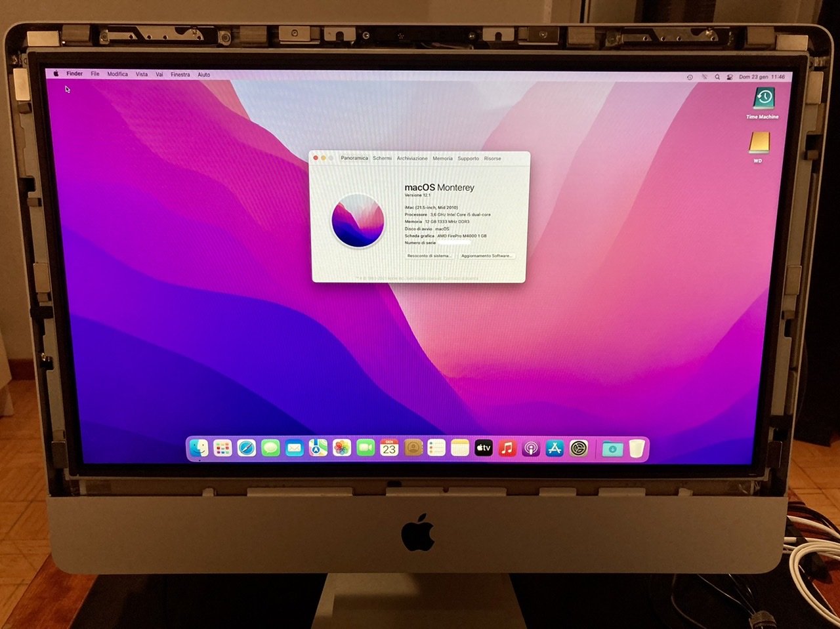The image size is (840, 629).
Task: Launch Safari from the dock
Action: (246, 448)
